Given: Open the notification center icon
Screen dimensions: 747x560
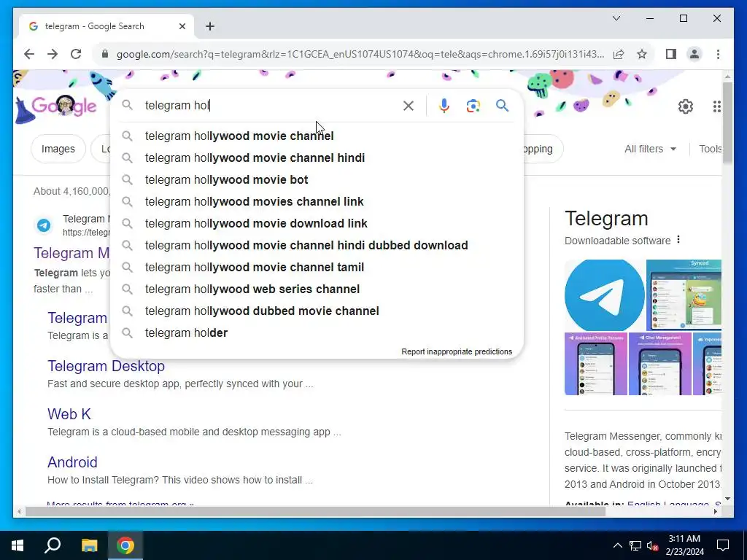Looking at the screenshot, I should [x=723, y=545].
